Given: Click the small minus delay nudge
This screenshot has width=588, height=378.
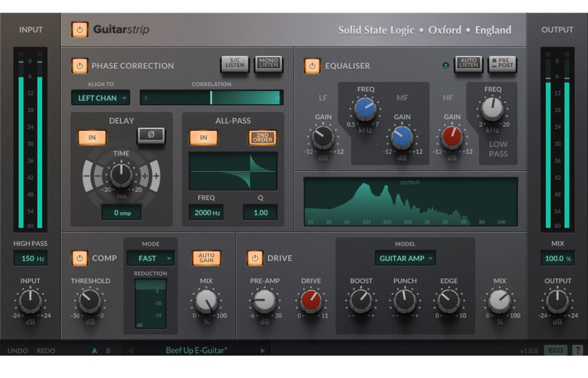Looking at the screenshot, I should click(x=98, y=176).
